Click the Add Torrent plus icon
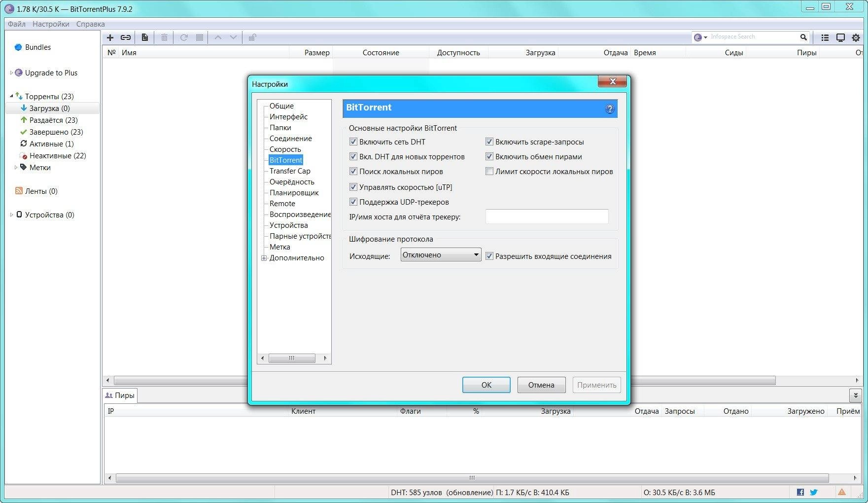 tap(110, 37)
